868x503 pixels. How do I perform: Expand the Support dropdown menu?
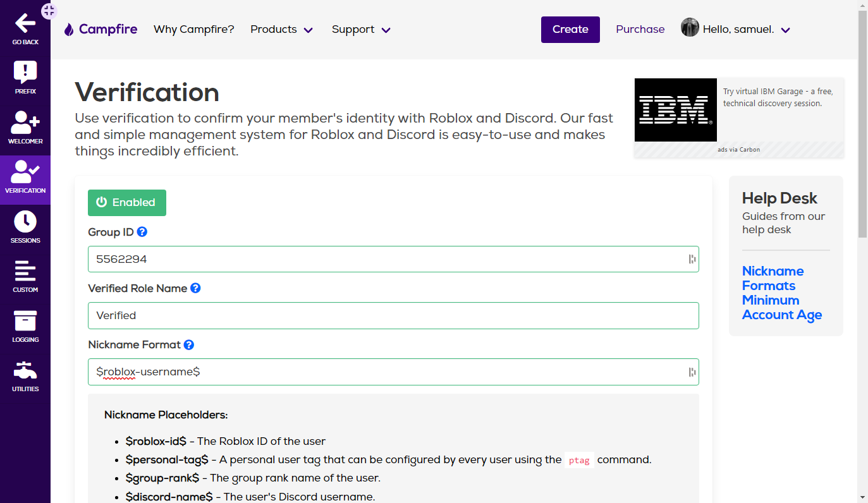362,30
